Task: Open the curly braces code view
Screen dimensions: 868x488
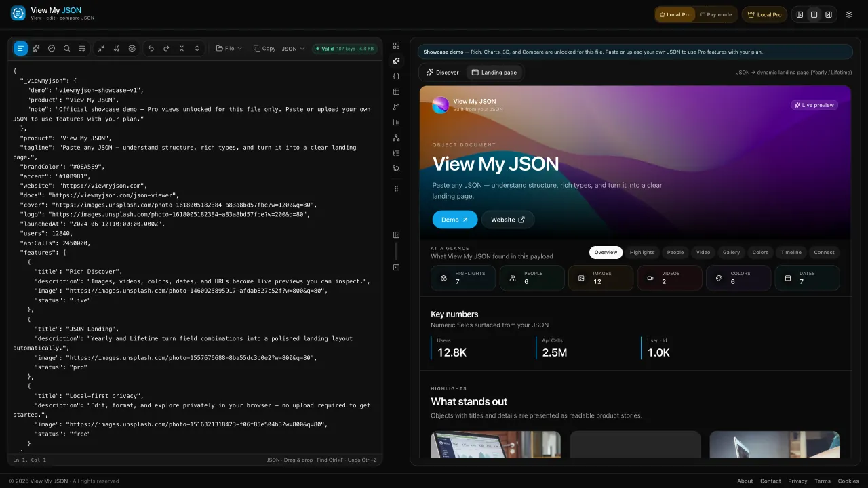Action: click(396, 77)
